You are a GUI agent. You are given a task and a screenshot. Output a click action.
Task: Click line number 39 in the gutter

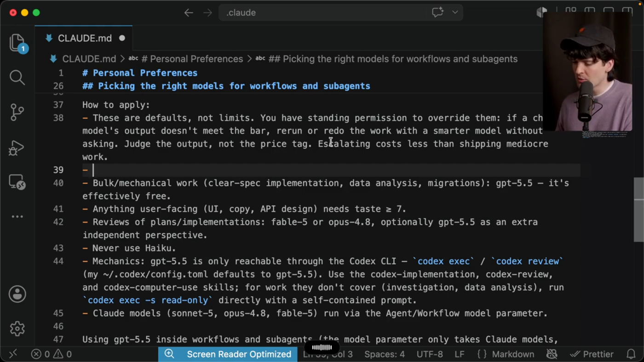58,170
